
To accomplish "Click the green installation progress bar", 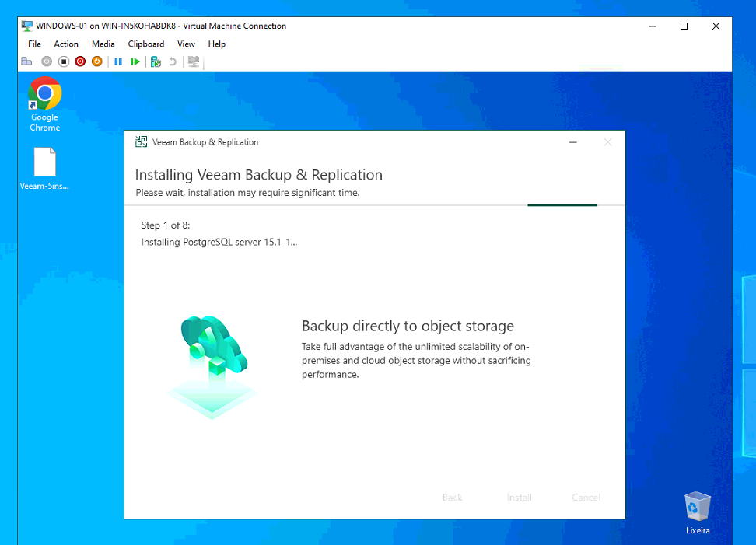I will (x=562, y=205).
